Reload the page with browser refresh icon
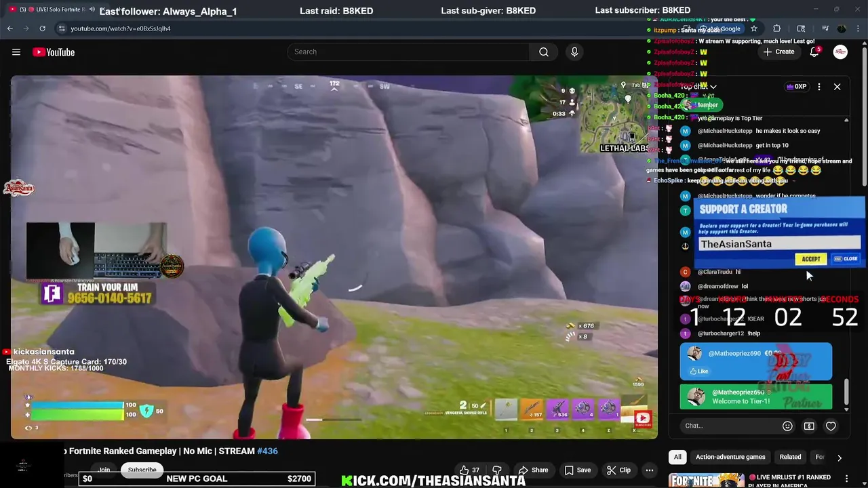 click(x=42, y=28)
